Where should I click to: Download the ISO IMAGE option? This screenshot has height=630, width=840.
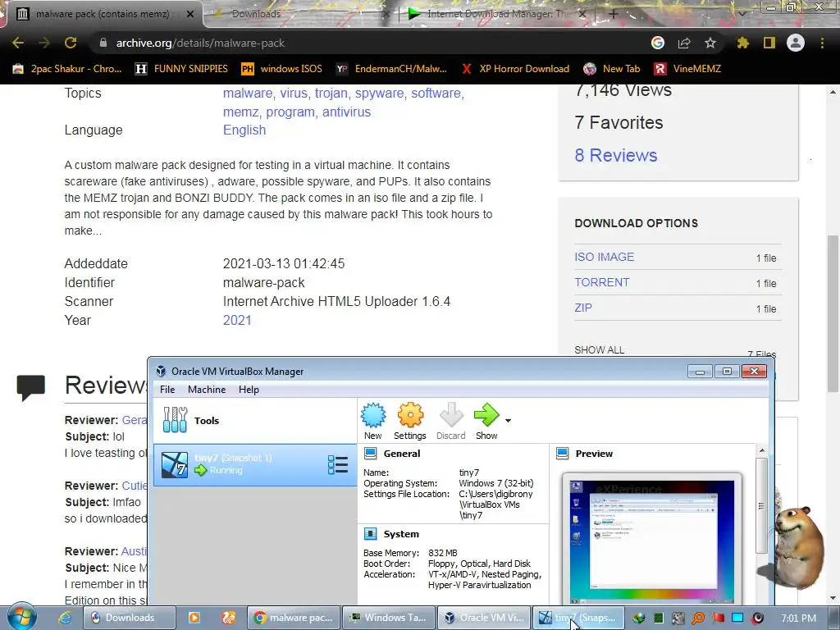(x=605, y=257)
